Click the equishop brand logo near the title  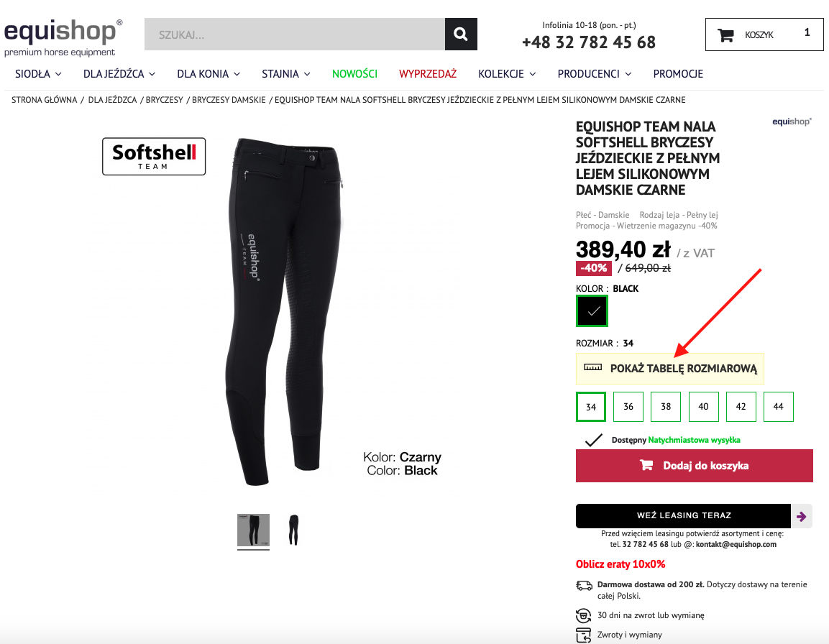pos(792,121)
